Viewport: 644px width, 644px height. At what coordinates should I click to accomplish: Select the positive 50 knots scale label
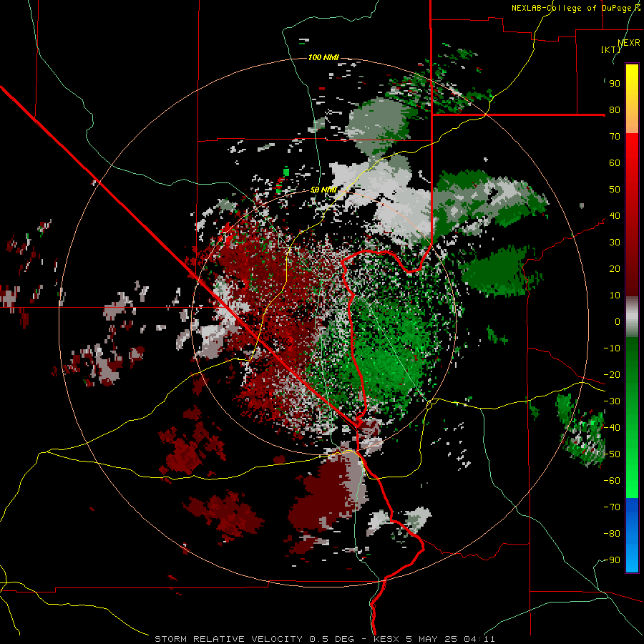[x=615, y=190]
